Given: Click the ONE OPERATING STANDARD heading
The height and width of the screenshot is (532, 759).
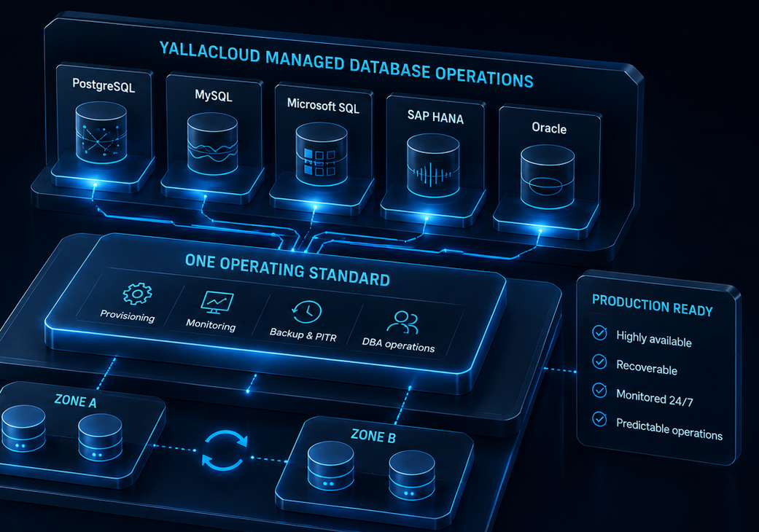Looking at the screenshot, I should coord(287,270).
